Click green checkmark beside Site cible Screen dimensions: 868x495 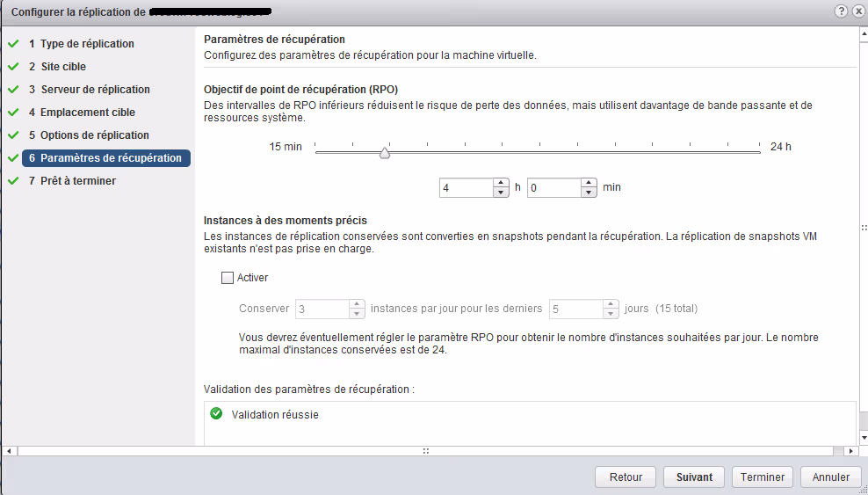[x=12, y=67]
